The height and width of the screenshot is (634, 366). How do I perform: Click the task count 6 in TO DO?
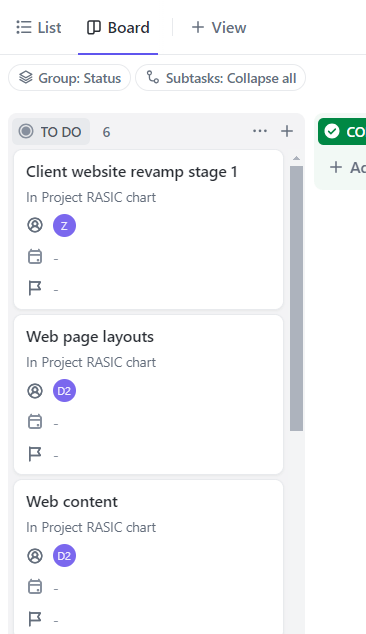[106, 132]
